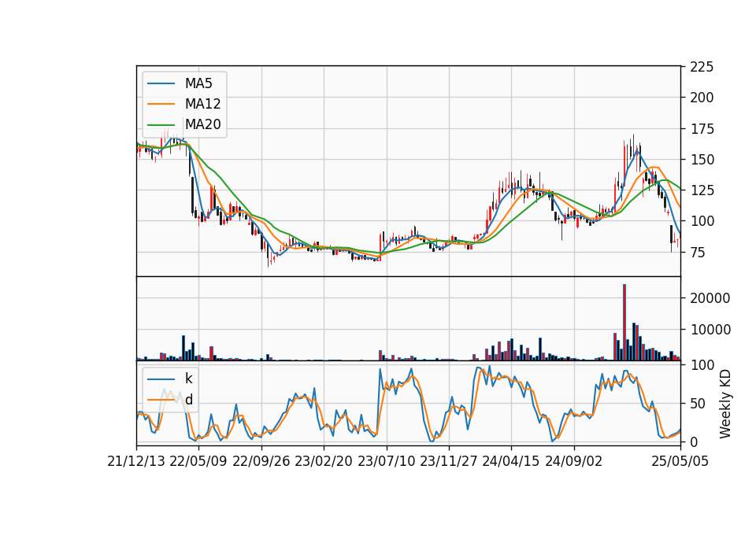Click the 23/02/20 date label
The width and height of the screenshot is (756, 543).
(x=324, y=461)
